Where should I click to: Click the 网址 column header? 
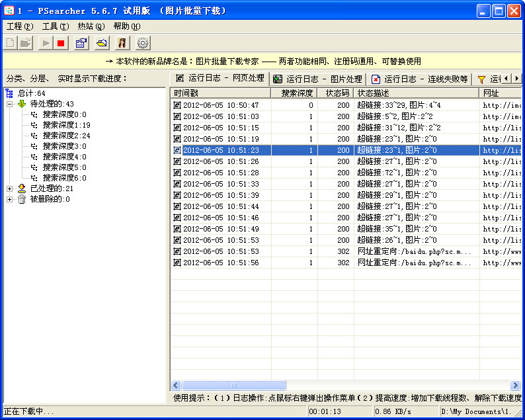click(501, 93)
